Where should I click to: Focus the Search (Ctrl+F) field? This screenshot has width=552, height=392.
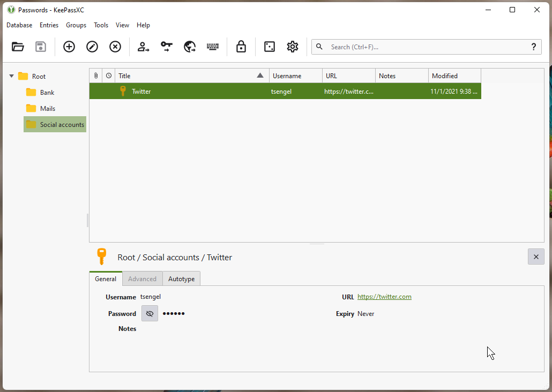click(426, 47)
